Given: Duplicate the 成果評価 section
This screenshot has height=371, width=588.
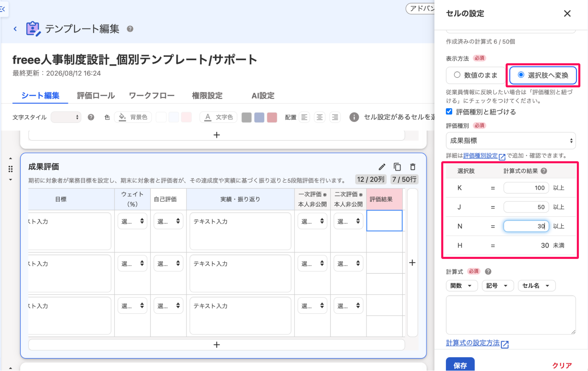Looking at the screenshot, I should 397,167.
